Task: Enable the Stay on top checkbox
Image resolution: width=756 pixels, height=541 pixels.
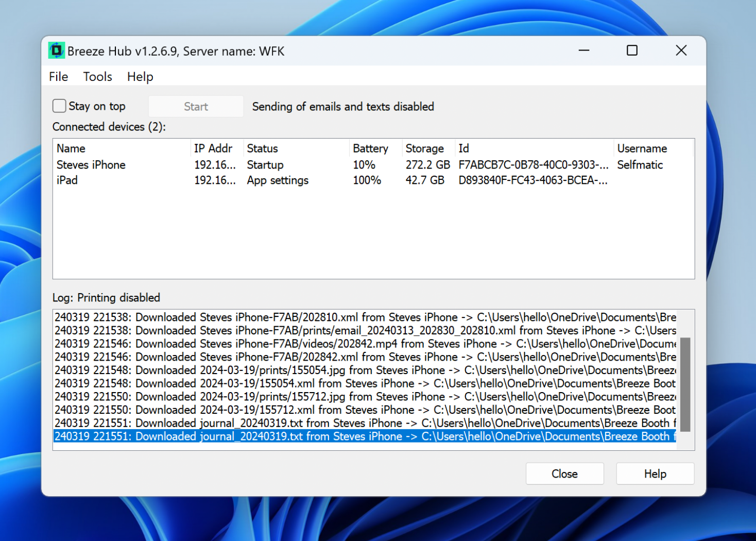Action: coord(60,106)
